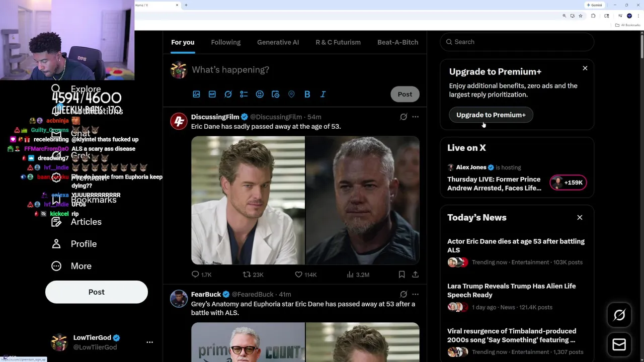This screenshot has width=644, height=362.
Task: Click DiscussingFilm display name
Action: (215, 117)
